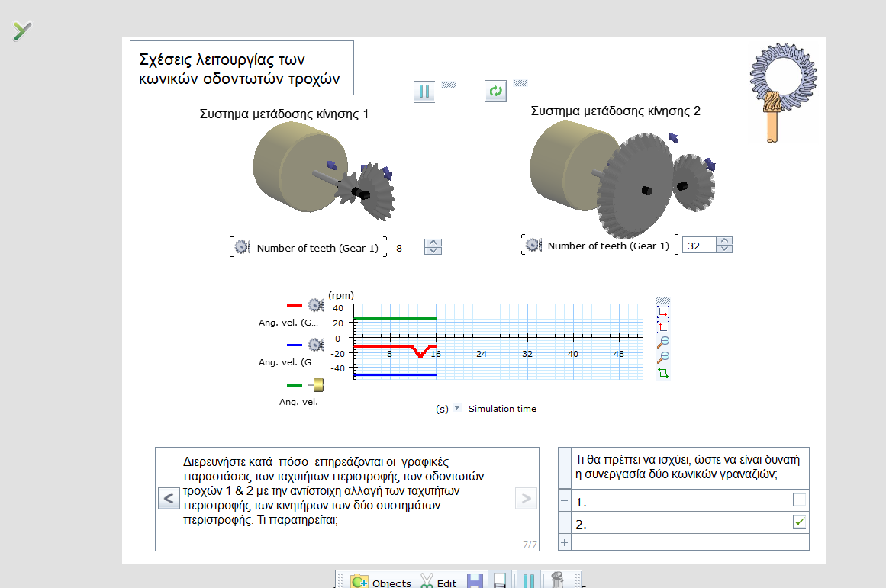Screen dimensions: 886x588
Task: Click the large bevel gear in System 2
Action: click(x=636, y=185)
